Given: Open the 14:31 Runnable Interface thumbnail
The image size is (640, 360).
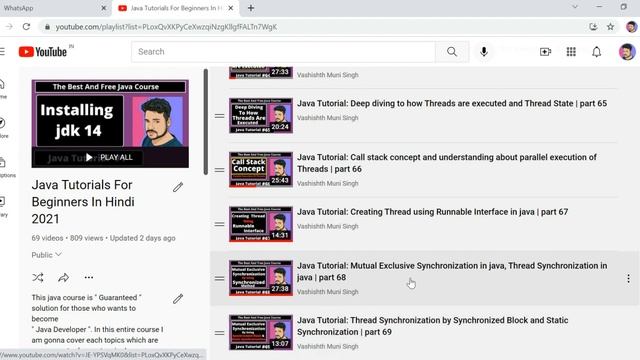Looking at the screenshot, I should (x=261, y=224).
